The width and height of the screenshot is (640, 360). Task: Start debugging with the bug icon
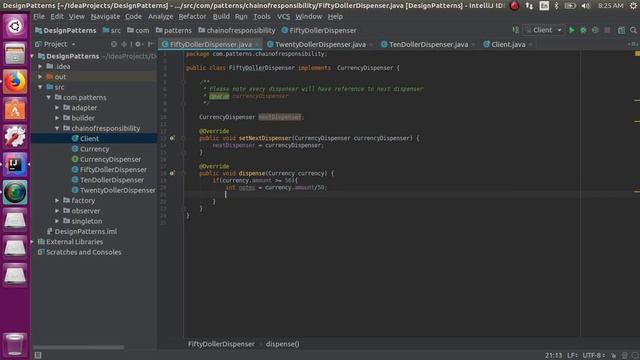[x=583, y=30]
